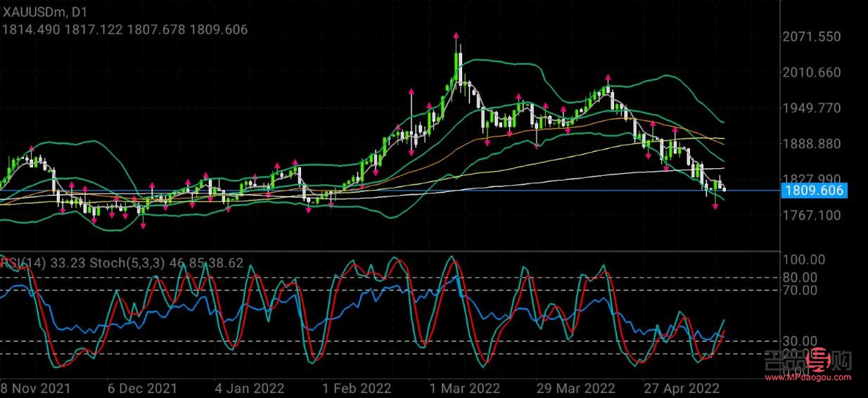
Task: Click the 1888.880 price axis label
Action: 811,143
